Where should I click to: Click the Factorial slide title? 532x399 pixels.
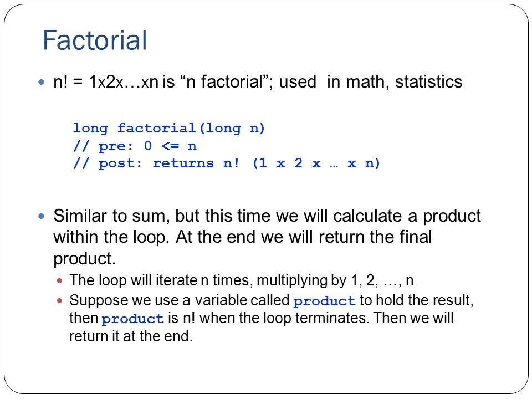(95, 40)
